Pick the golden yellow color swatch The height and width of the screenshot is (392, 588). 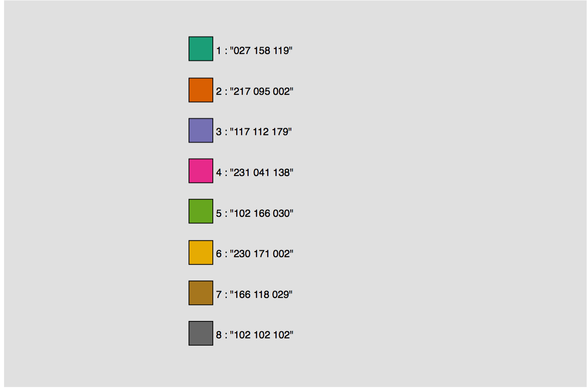click(201, 252)
